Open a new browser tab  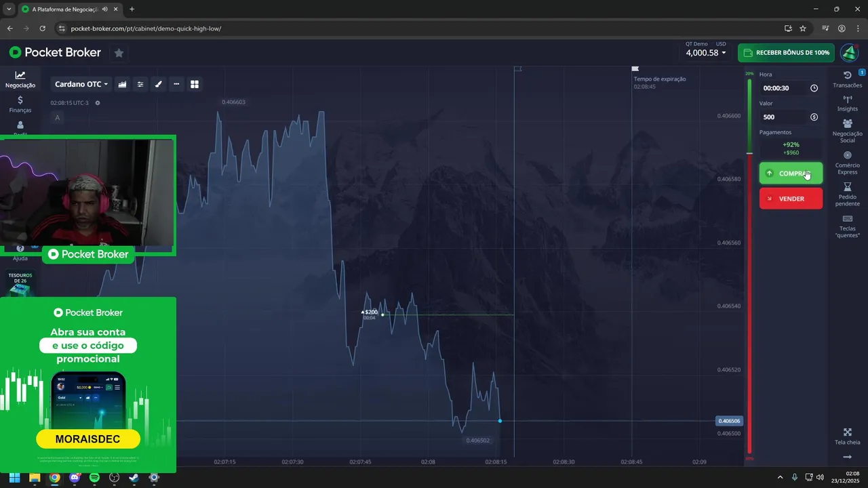pos(132,9)
